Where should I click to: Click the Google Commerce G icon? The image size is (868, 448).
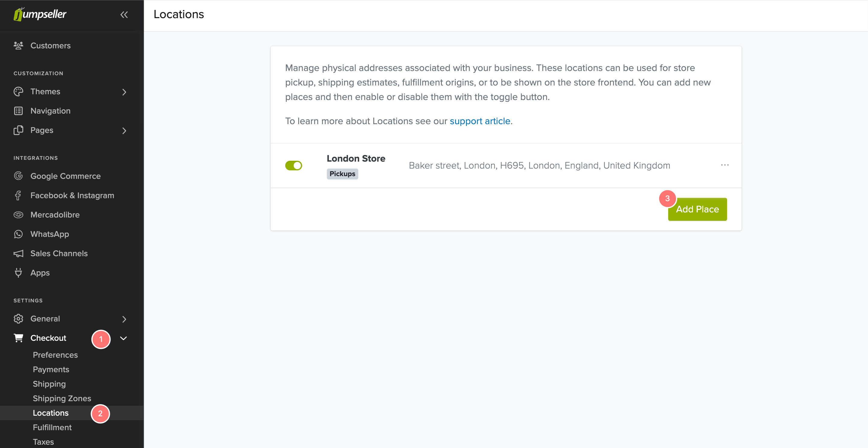[18, 176]
